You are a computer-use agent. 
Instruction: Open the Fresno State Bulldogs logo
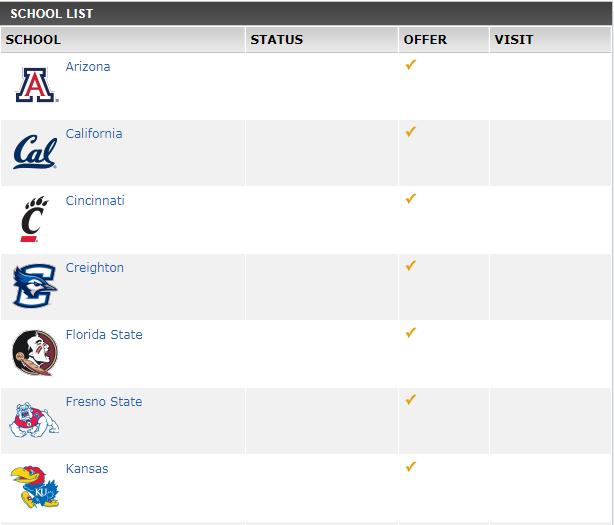click(34, 420)
